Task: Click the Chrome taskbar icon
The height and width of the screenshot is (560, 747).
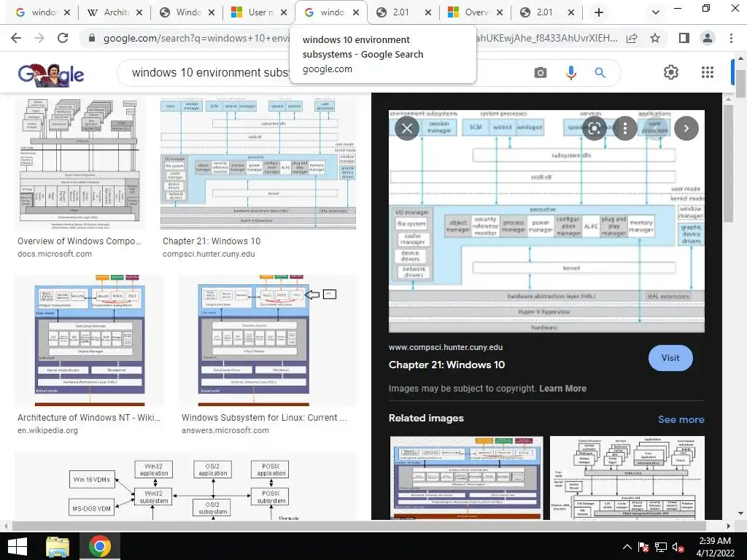Action: click(x=99, y=546)
